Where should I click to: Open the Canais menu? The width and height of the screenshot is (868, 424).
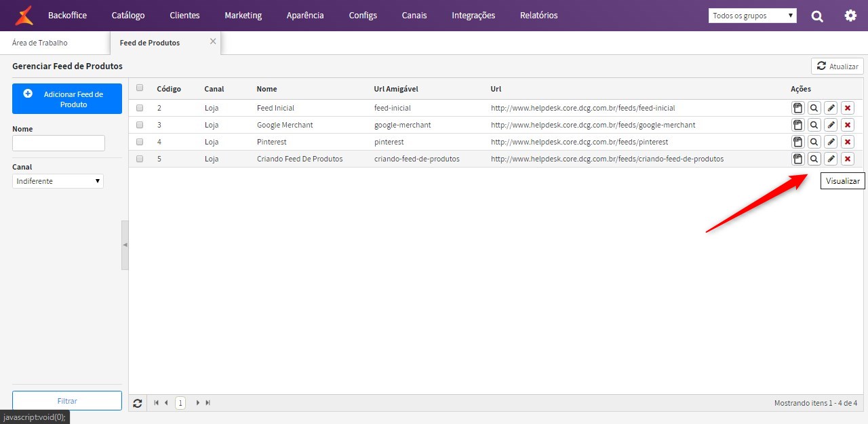(414, 16)
